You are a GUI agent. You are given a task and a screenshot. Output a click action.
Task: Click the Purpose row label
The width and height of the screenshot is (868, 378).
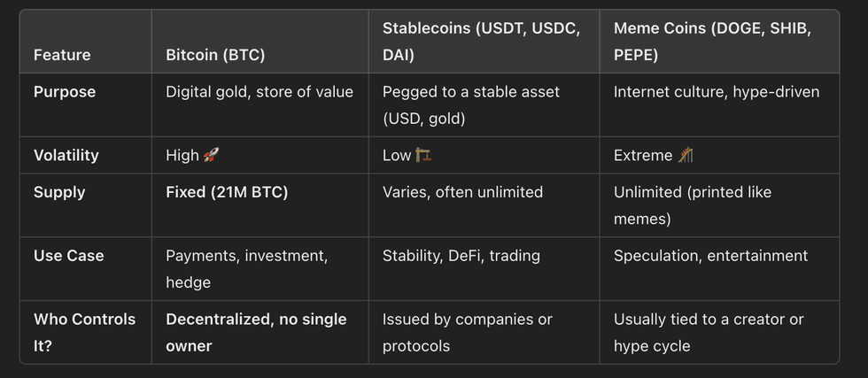[x=65, y=92]
